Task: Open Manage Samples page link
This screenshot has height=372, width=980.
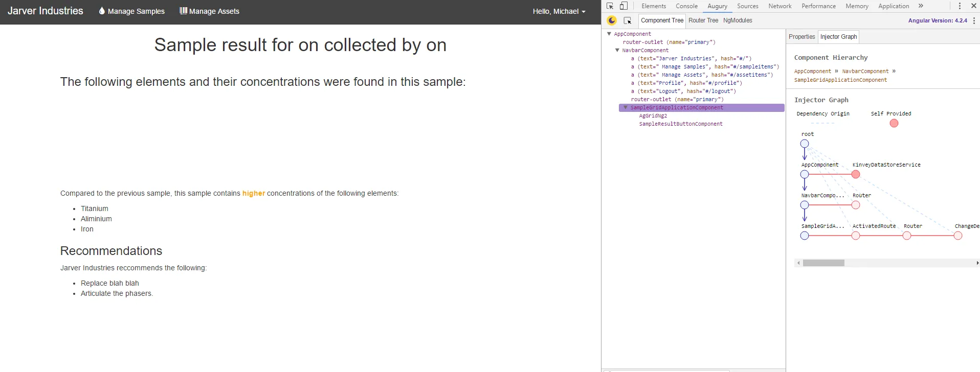Action: 131,11
